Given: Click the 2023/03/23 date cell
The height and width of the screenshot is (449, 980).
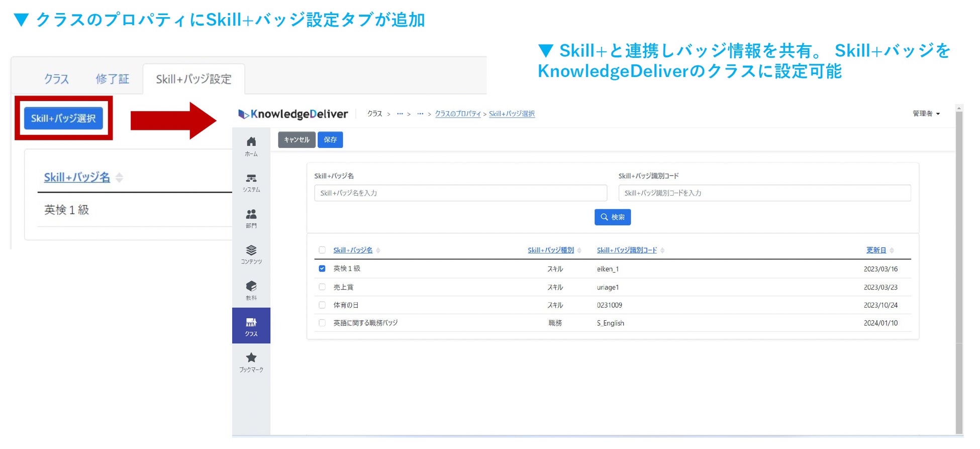Looking at the screenshot, I should coord(880,288).
